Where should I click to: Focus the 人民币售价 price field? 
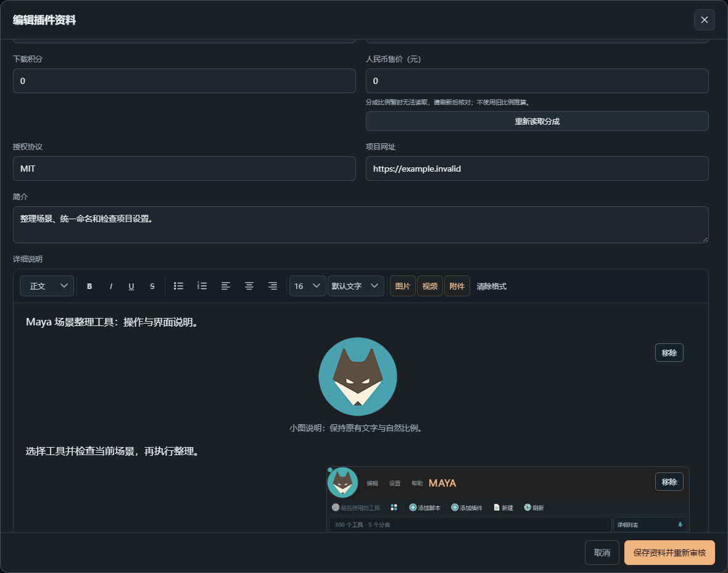pos(537,81)
